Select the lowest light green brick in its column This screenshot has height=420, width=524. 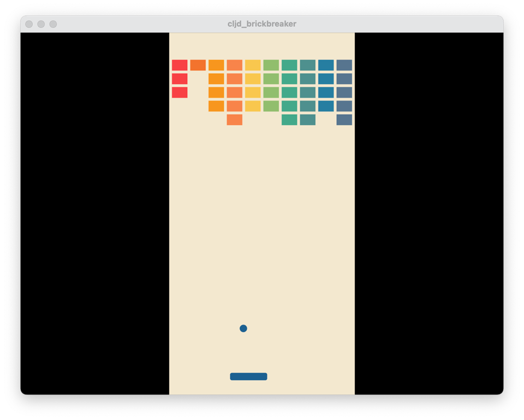click(x=271, y=106)
